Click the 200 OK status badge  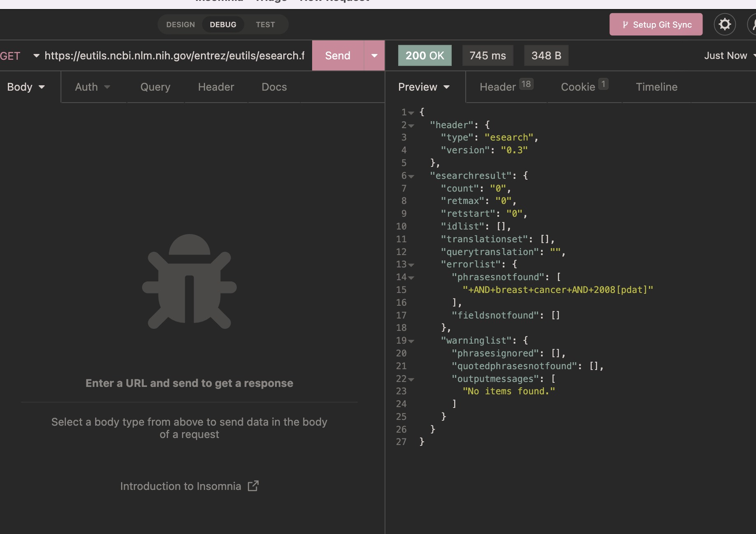click(x=425, y=56)
